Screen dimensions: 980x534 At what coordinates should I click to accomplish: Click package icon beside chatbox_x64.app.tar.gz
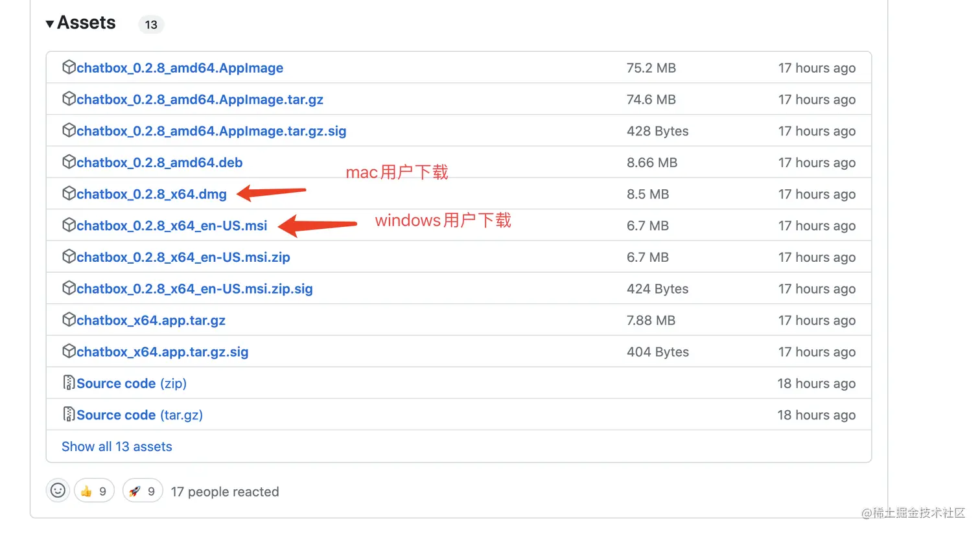pos(69,319)
